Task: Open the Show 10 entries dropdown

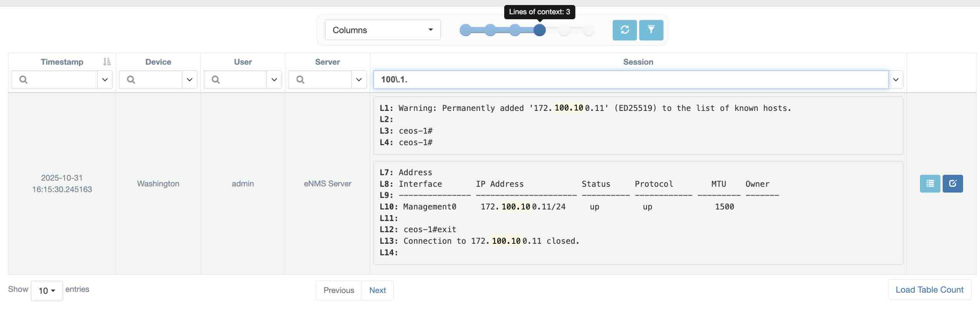Action: [47, 291]
